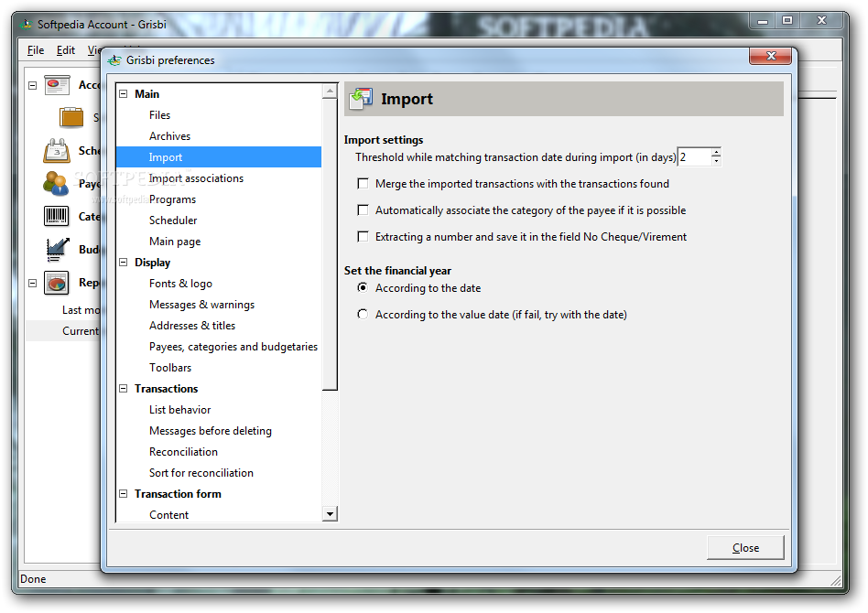
Task: Open the Scheduler calendar icon in sidebar
Action: tap(57, 150)
